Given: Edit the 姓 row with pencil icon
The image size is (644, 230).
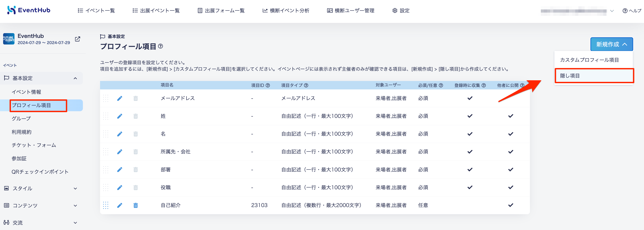Looking at the screenshot, I should [x=120, y=116].
